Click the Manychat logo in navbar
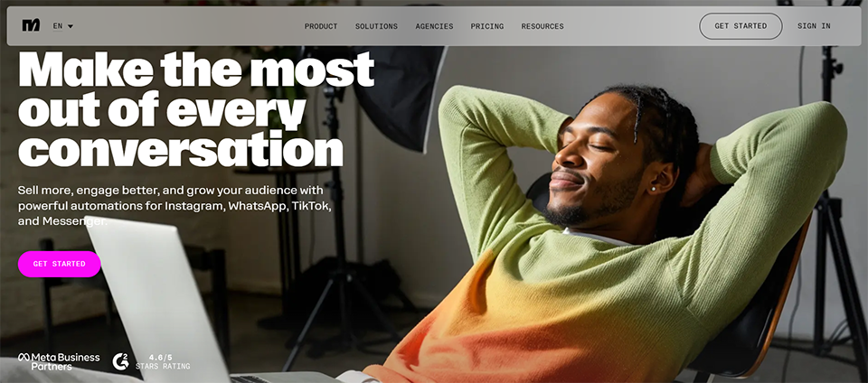Screen dimensions: 868x383 [31, 25]
